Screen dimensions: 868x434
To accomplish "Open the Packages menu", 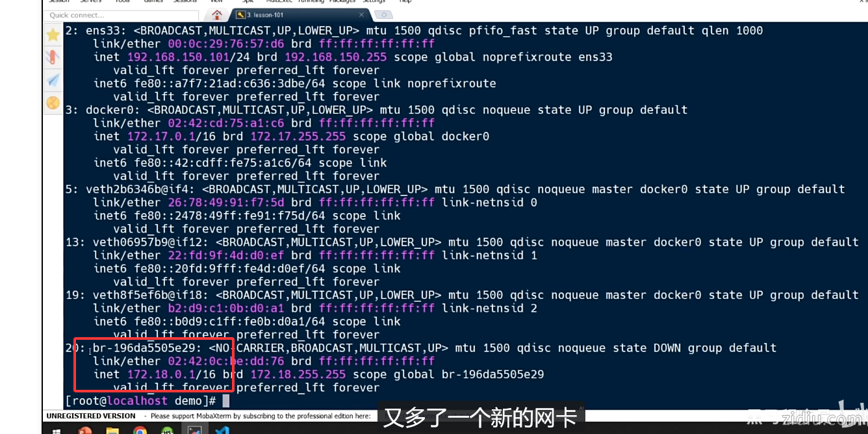I will [x=342, y=1].
